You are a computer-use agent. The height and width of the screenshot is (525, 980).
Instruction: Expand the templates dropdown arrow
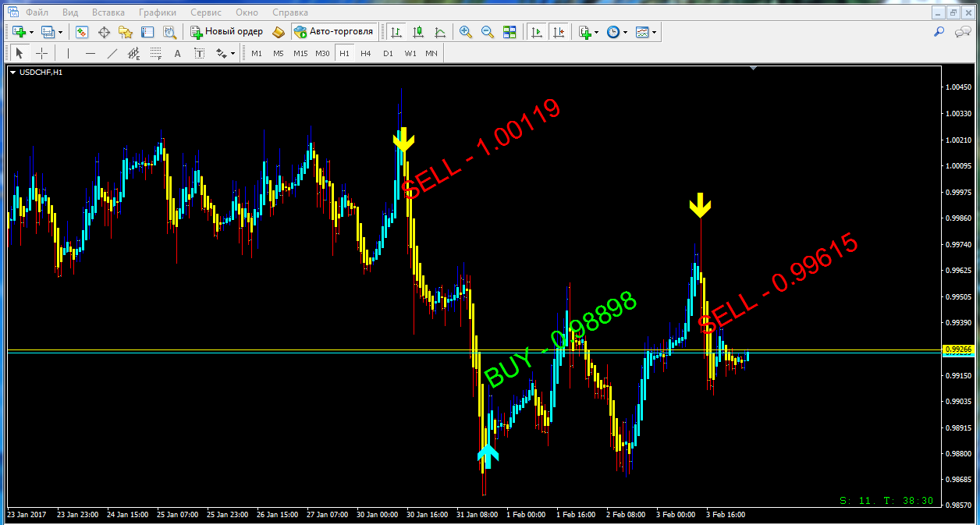[x=654, y=32]
